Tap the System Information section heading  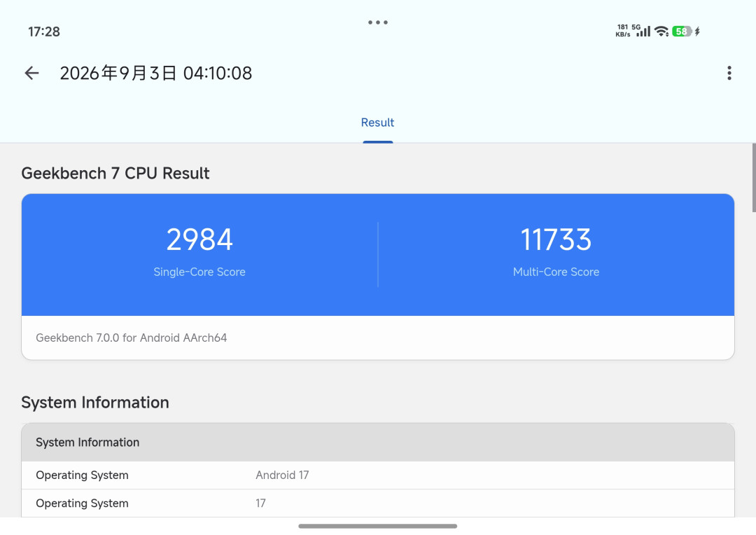coord(95,403)
